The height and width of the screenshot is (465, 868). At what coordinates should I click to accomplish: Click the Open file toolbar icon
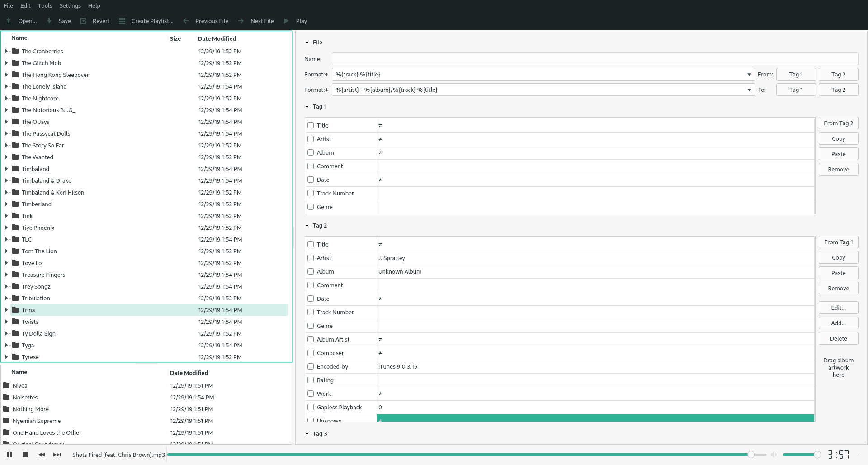(9, 21)
